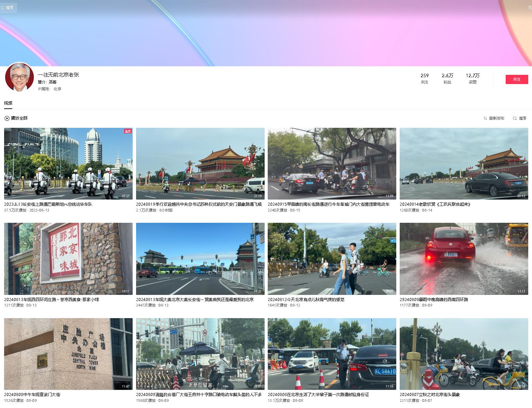Click the top search input field
Screen dimensions: 532x408
10,8
